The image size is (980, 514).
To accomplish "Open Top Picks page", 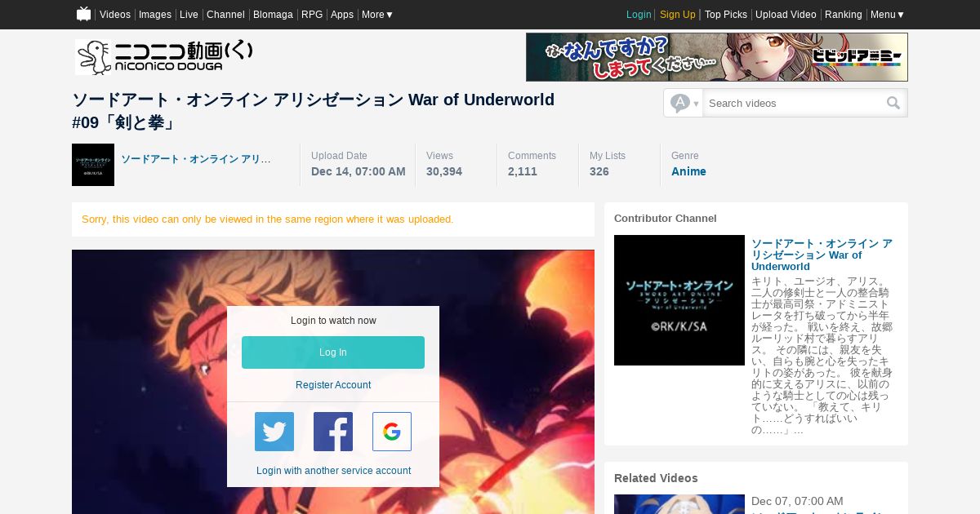I will point(726,15).
